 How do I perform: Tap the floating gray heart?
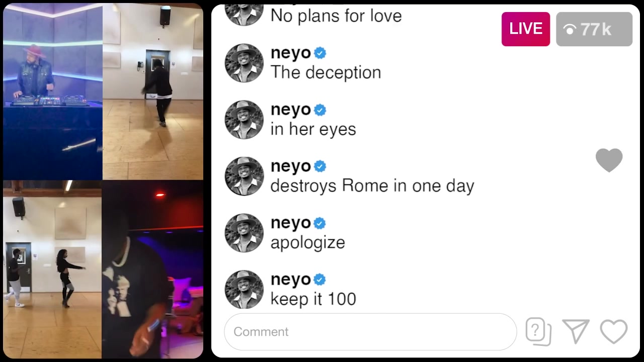[x=609, y=161]
